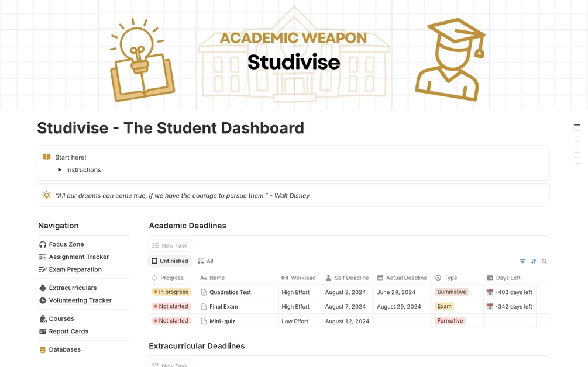The height and width of the screenshot is (367, 588).
Task: Open the Exam type tag
Action: point(445,306)
